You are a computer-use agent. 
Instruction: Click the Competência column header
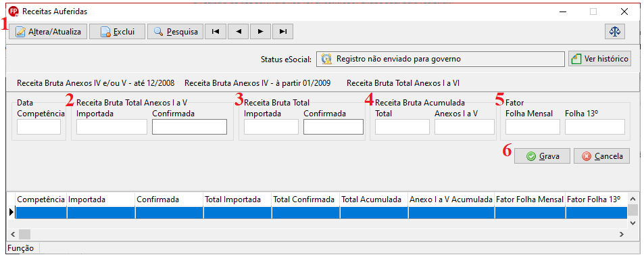pyautogui.click(x=41, y=199)
